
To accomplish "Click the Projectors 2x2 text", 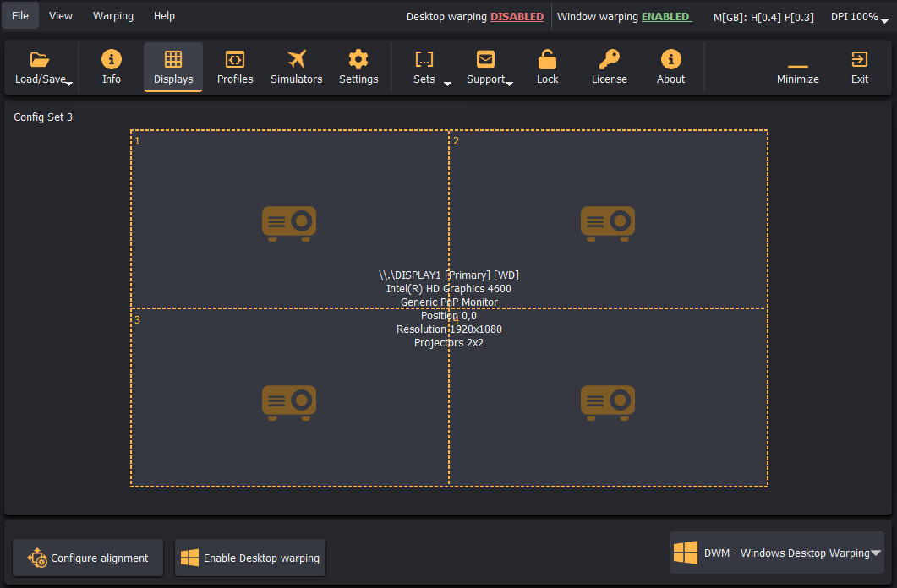I will tap(449, 343).
